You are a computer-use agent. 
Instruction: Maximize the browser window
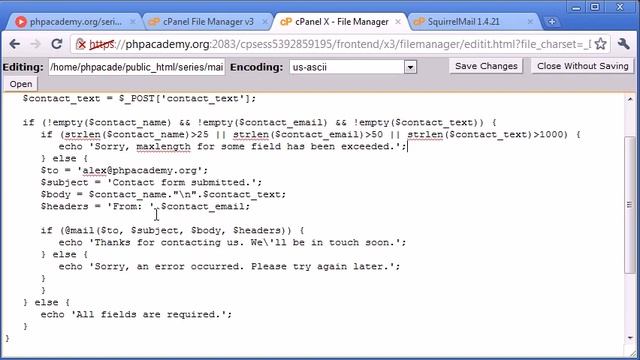click(595, 7)
